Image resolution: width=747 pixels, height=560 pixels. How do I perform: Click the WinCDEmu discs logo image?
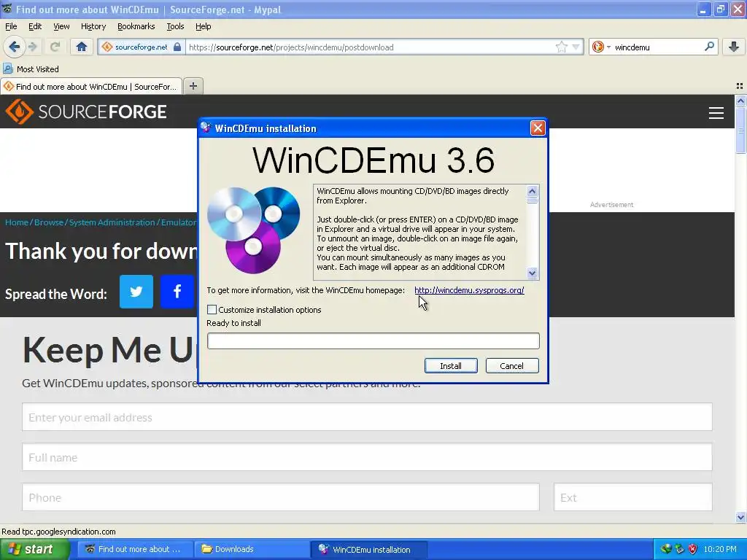coord(253,230)
